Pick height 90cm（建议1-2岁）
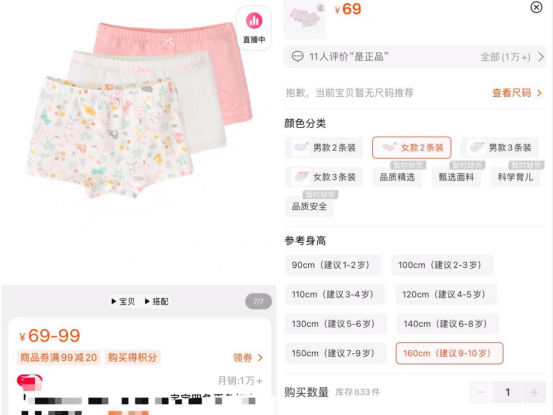Screen dimensions: 553x415 coord(333,265)
